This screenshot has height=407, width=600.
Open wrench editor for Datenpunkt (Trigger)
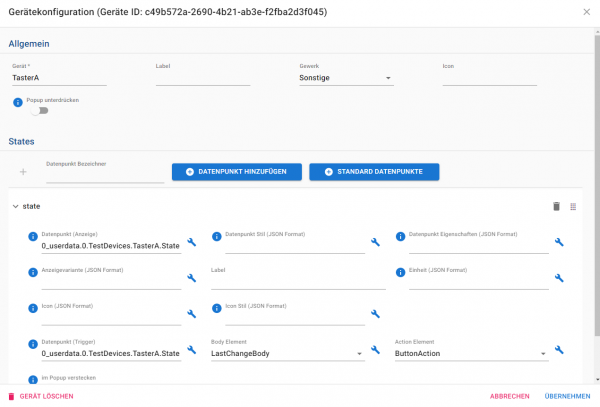(192, 350)
